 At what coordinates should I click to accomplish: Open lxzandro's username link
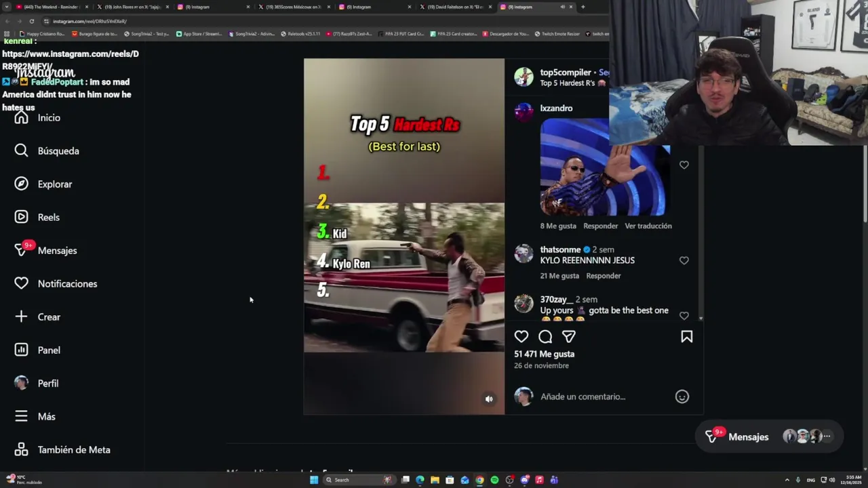pos(556,108)
